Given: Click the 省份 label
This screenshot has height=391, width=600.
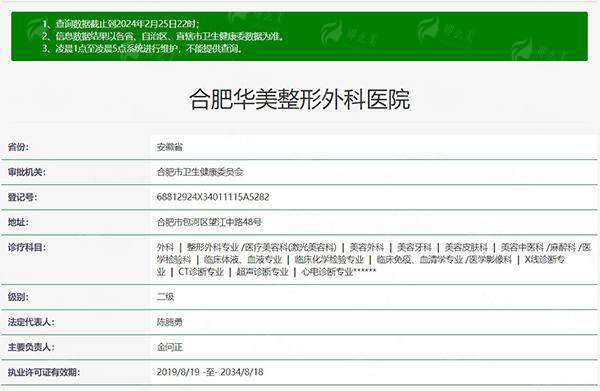Looking at the screenshot, I should pyautogui.click(x=18, y=147).
